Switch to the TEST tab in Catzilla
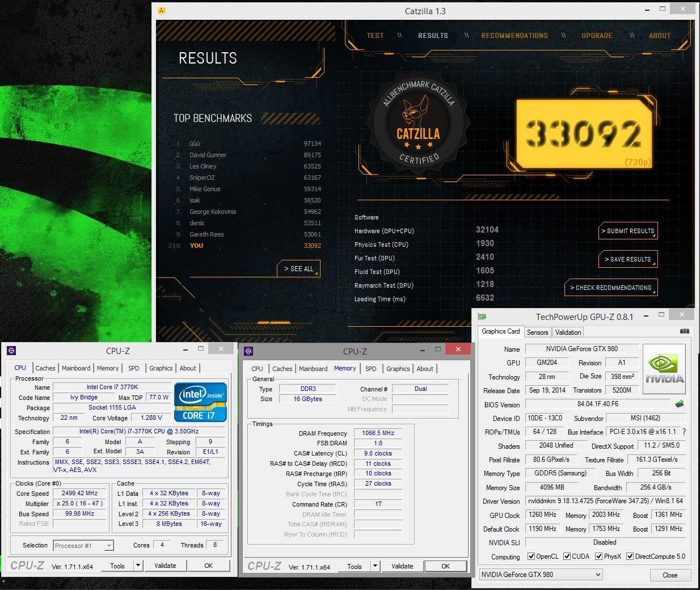This screenshot has width=700, height=590. pyautogui.click(x=375, y=35)
